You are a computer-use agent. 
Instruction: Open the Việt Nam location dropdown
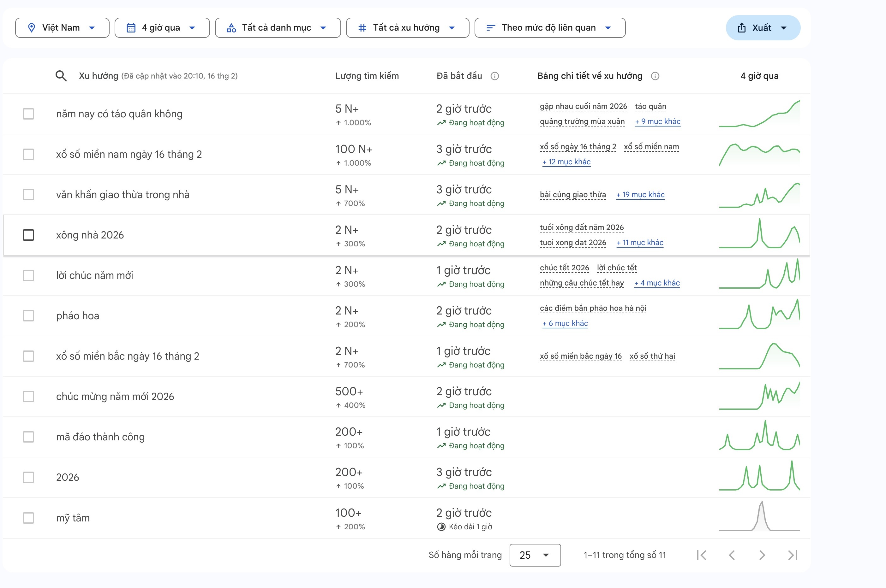coord(62,28)
